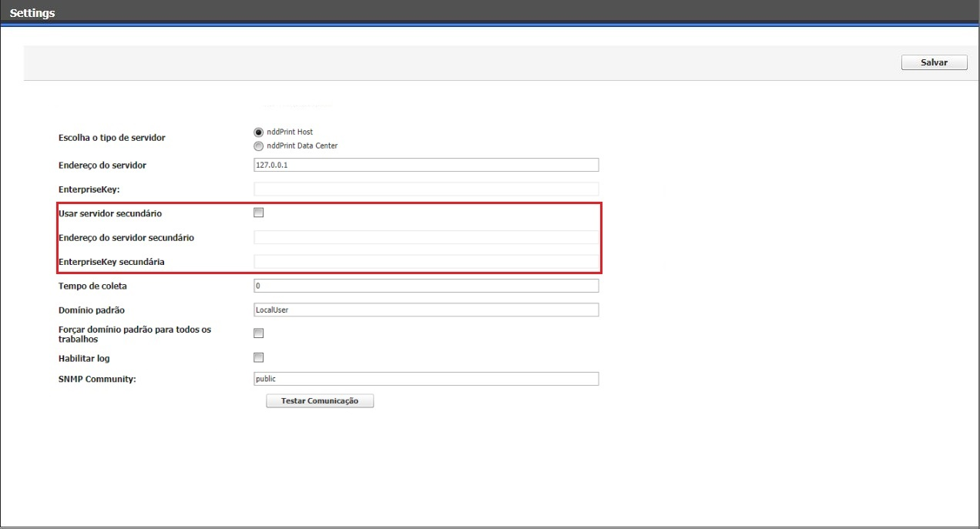Viewport: 980px width, 529px height.
Task: Click the 'Habilitar log' text label
Action: pos(89,359)
